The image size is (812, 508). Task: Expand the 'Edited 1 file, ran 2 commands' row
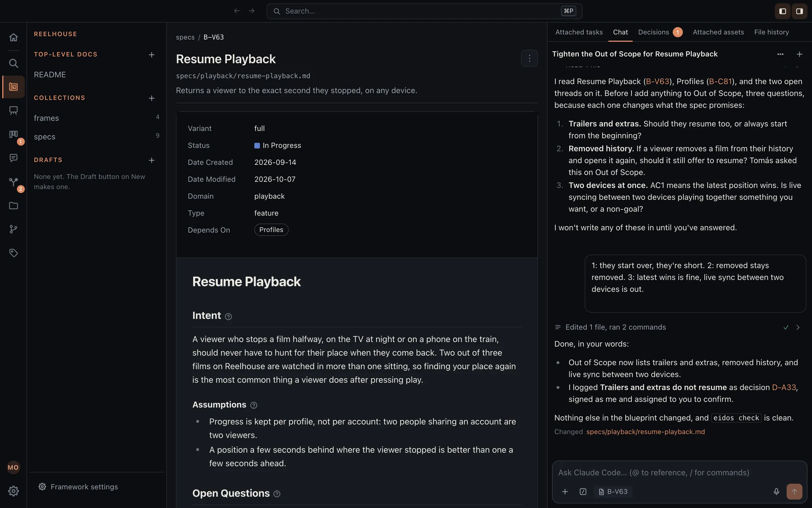tap(678, 327)
